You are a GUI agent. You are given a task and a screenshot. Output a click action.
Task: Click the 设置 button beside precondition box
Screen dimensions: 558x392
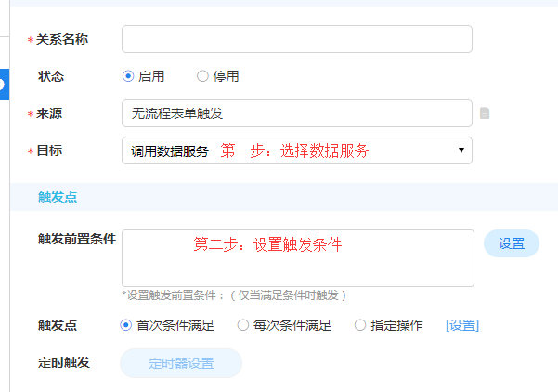click(512, 243)
